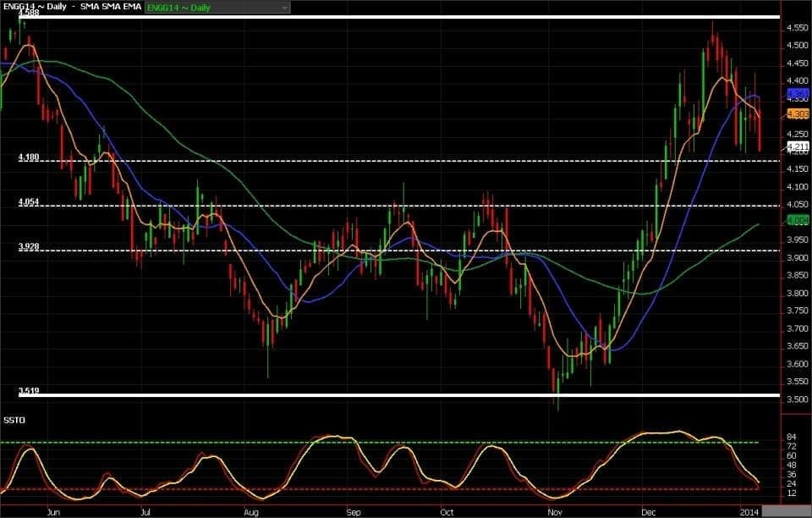The image size is (812, 518).
Task: Click the green 4.008 moving average tag
Action: pyautogui.click(x=798, y=220)
